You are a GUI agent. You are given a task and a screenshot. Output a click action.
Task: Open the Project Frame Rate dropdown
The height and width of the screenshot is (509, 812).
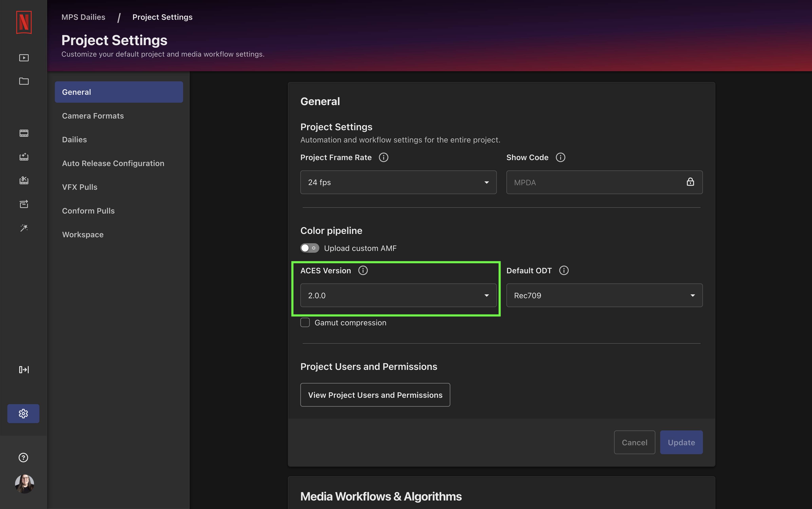tap(398, 182)
